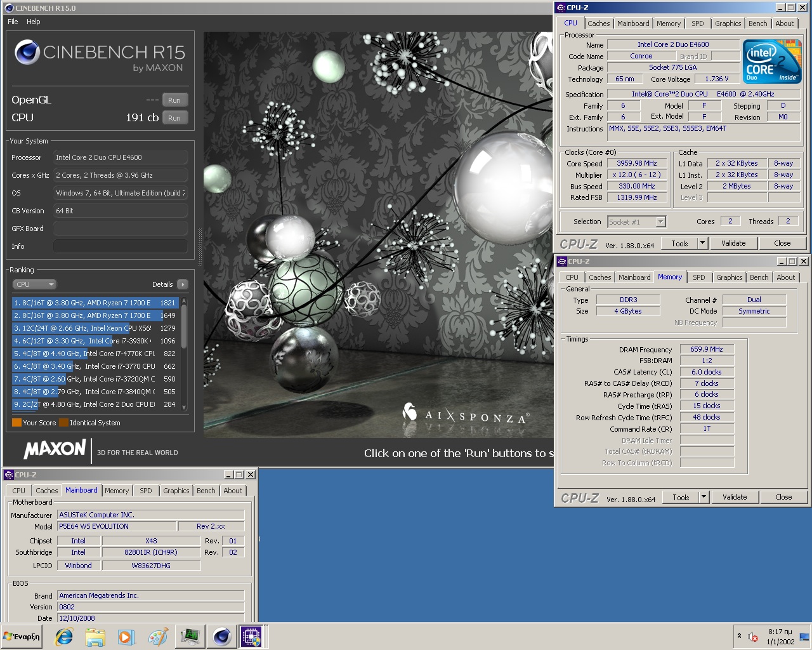The width and height of the screenshot is (812, 650).
Task: Click the motherboard model P5E64 WS EVOLUTION
Action: coord(117,526)
